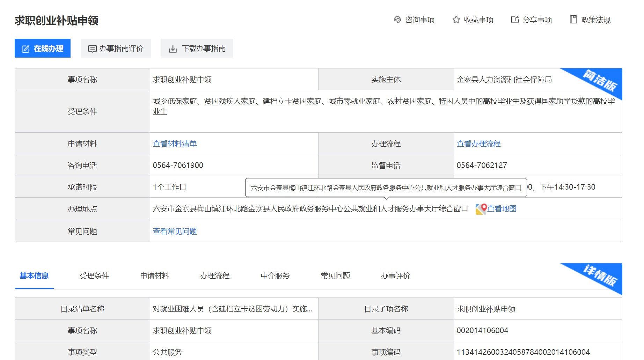Click the 城乡低保家庭 acceptance conditions text
Screen dimensions: 644x360
[384, 106]
